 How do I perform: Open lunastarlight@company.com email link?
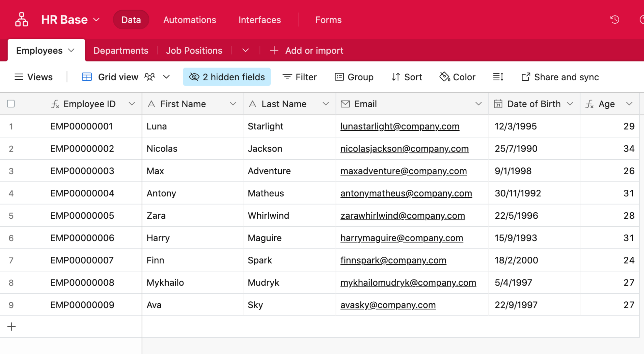point(400,126)
